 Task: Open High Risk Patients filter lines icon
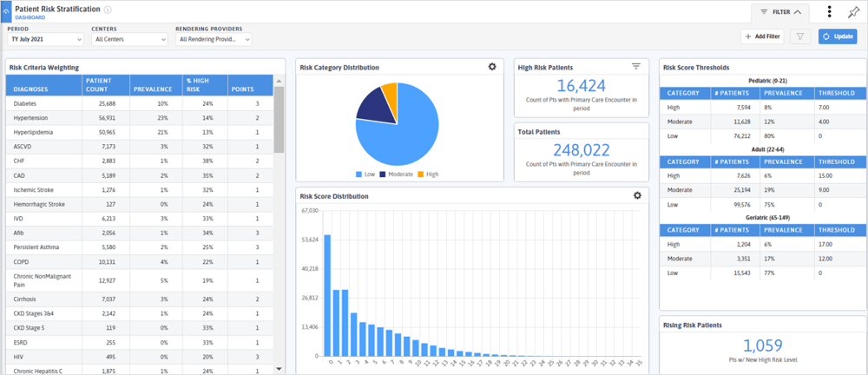[636, 67]
